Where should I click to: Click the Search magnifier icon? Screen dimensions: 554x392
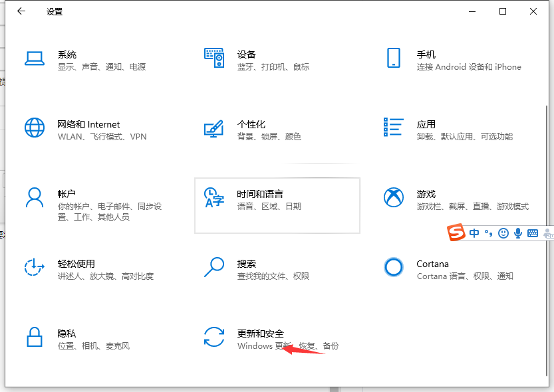(214, 267)
